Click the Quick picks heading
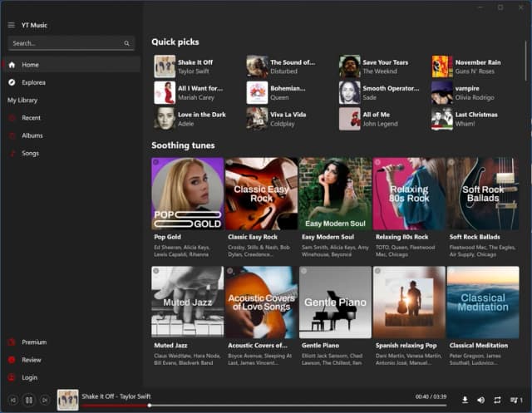 (175, 42)
